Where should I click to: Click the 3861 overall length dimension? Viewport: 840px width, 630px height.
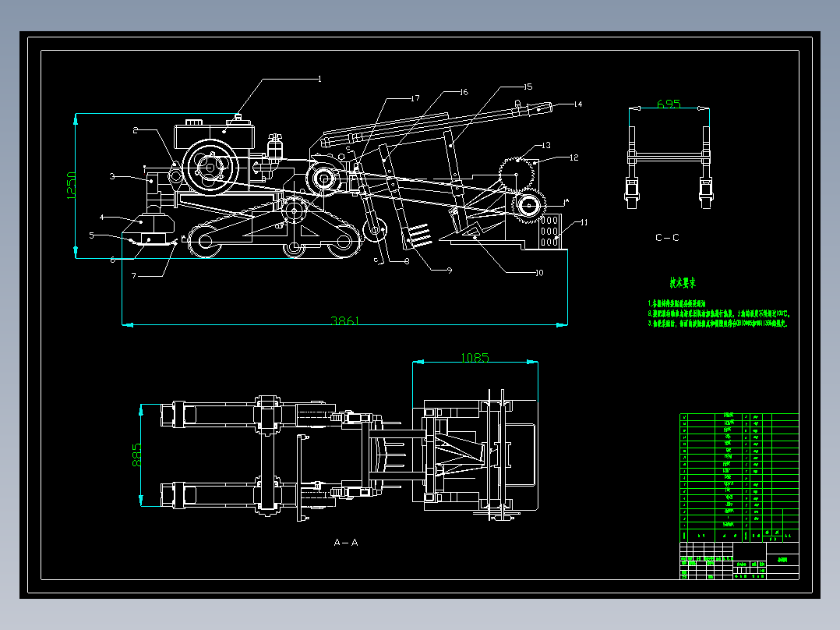[x=345, y=320]
